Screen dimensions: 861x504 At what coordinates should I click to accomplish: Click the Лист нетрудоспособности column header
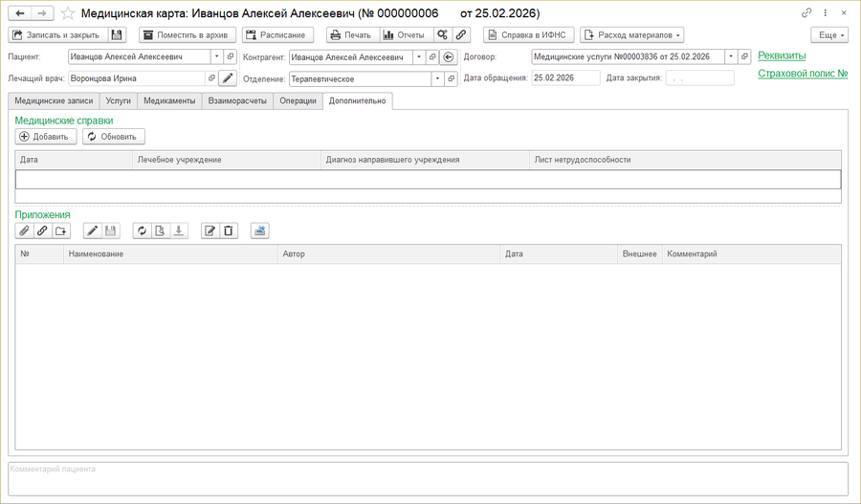(685, 160)
